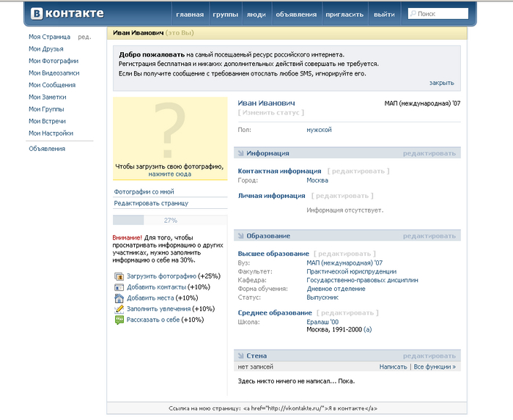This screenshot has height=420, width=513.
Task: Collapse the Информация section arrow
Action: 241,153
